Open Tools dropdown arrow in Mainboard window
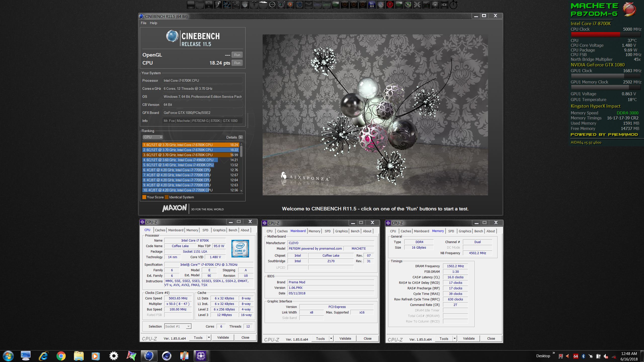This screenshot has height=362, width=644. click(x=331, y=339)
